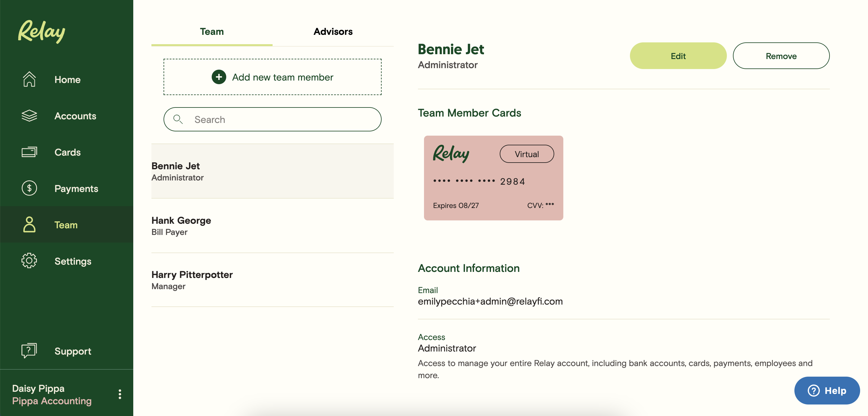Click inside the Search field

272,120
